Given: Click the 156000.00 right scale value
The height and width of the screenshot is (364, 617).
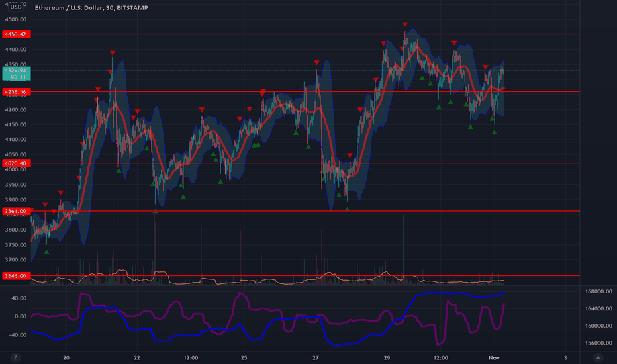Looking at the screenshot, I should pos(598,343).
